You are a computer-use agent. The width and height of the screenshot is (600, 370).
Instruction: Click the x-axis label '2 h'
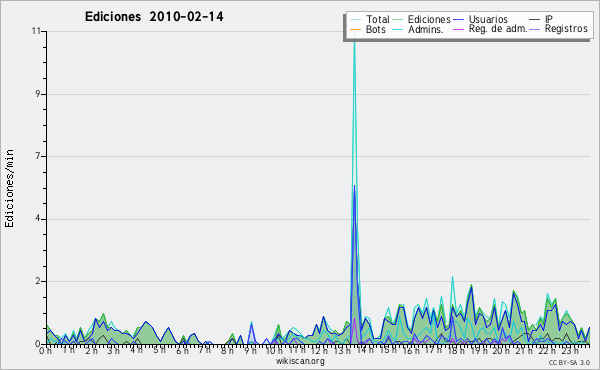(x=91, y=350)
